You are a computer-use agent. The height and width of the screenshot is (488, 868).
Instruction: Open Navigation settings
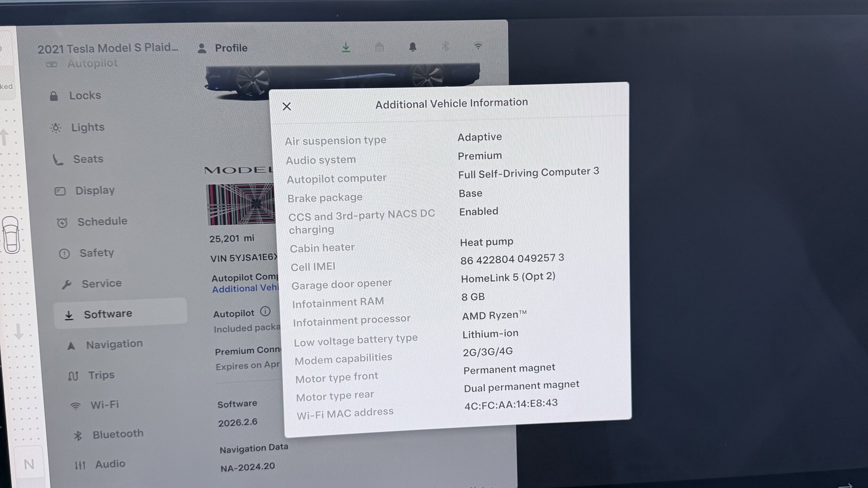click(114, 344)
